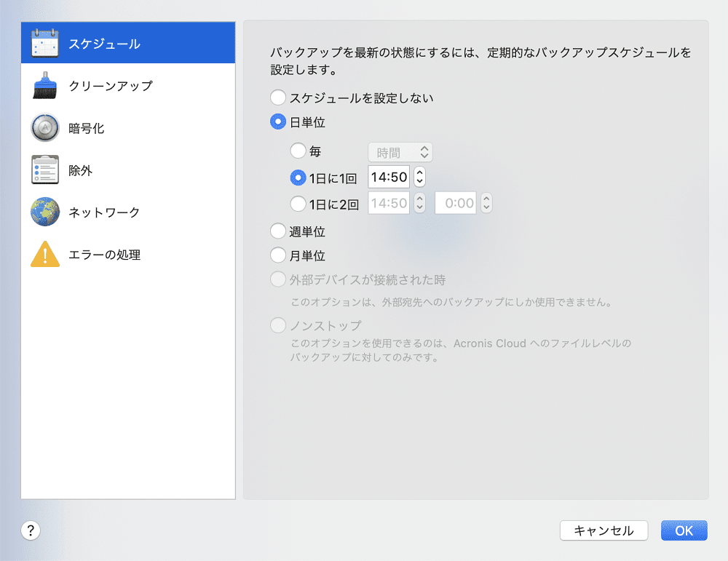This screenshot has height=561, width=728.
Task: Select 'スケジュールを設定しない' radio option
Action: point(277,98)
